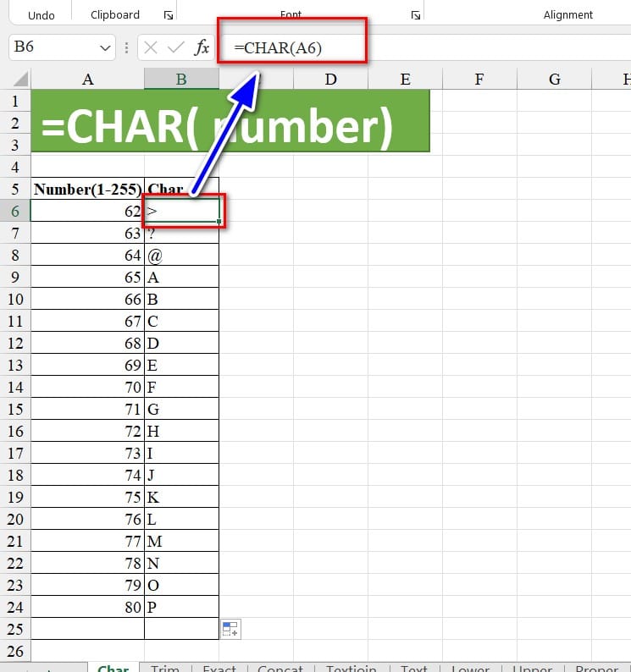Click the Cancel X icon in formula bar
The width and height of the screenshot is (631, 672).
(151, 47)
